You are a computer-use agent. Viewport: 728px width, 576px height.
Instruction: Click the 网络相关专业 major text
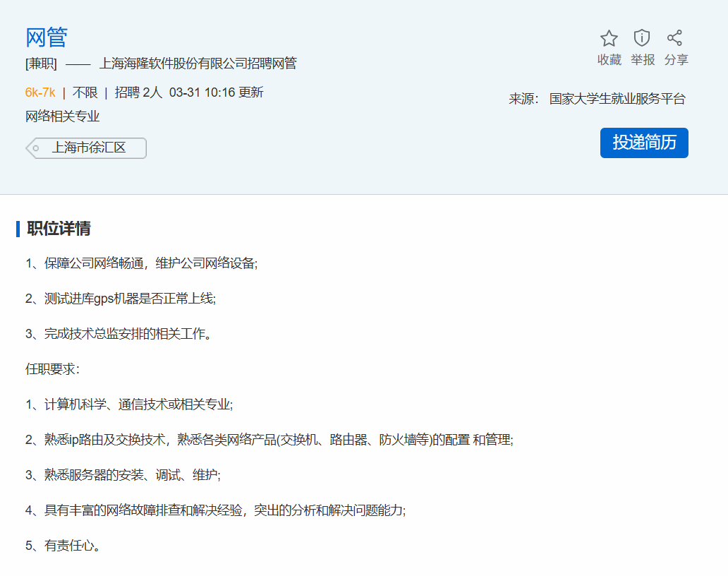pyautogui.click(x=63, y=116)
